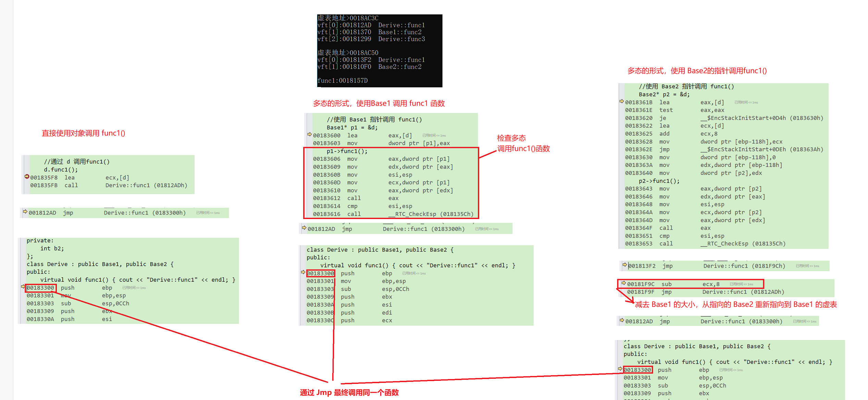Select instruction 00183614 cmp esi,esp
The height and width of the screenshot is (400, 868).
[362, 206]
